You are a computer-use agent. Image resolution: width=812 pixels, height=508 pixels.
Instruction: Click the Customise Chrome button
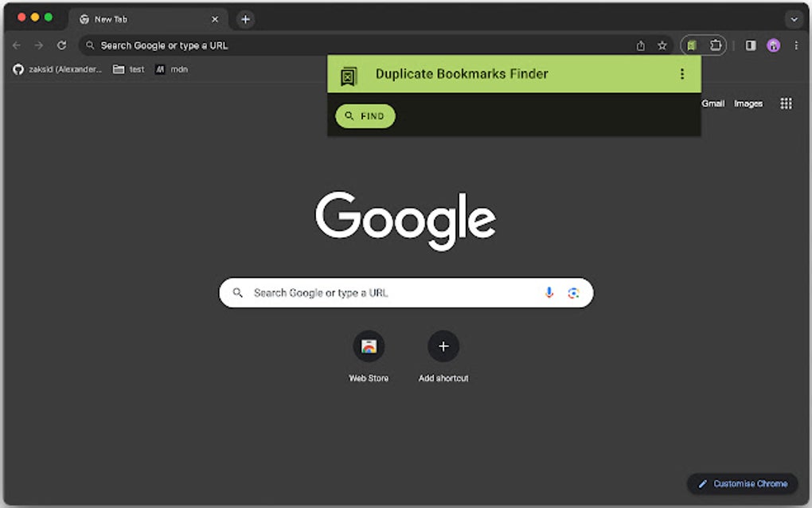pyautogui.click(x=741, y=483)
